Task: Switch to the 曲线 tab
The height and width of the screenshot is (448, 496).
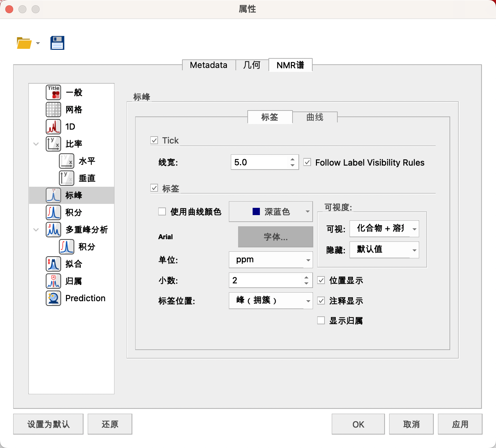Action: tap(315, 117)
